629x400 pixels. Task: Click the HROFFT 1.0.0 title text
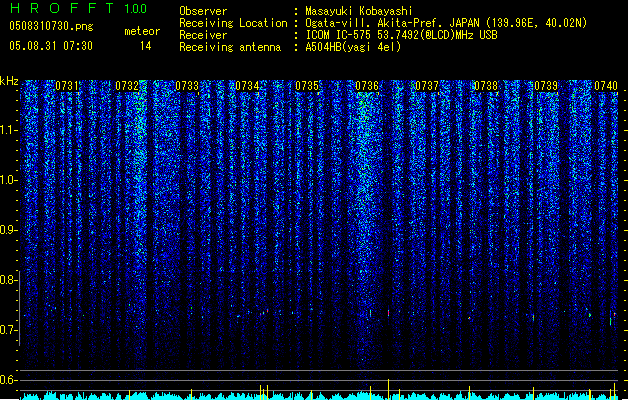click(x=78, y=8)
